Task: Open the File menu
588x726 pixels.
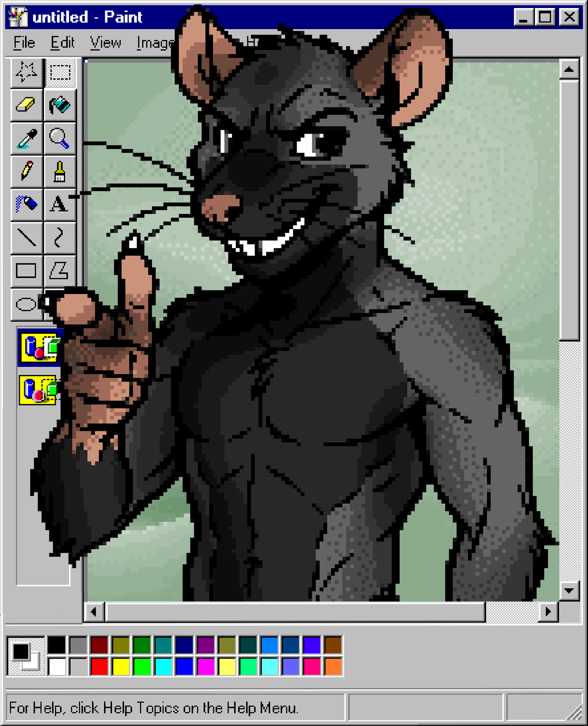Action: pos(24,43)
